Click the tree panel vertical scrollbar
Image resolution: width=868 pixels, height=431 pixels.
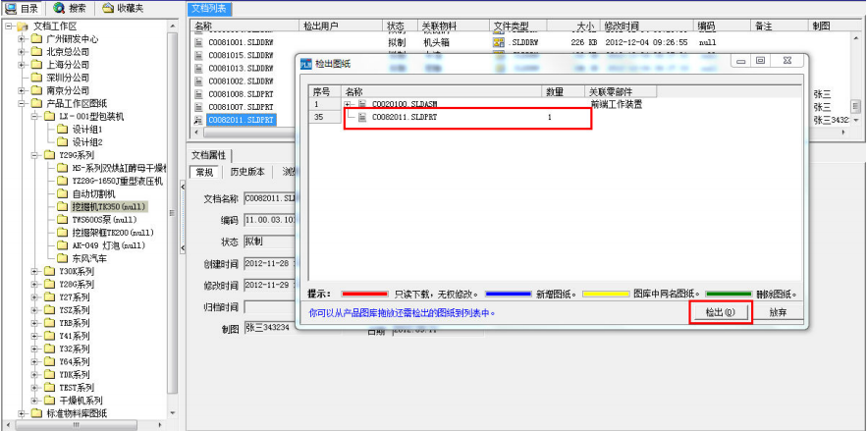(172, 213)
